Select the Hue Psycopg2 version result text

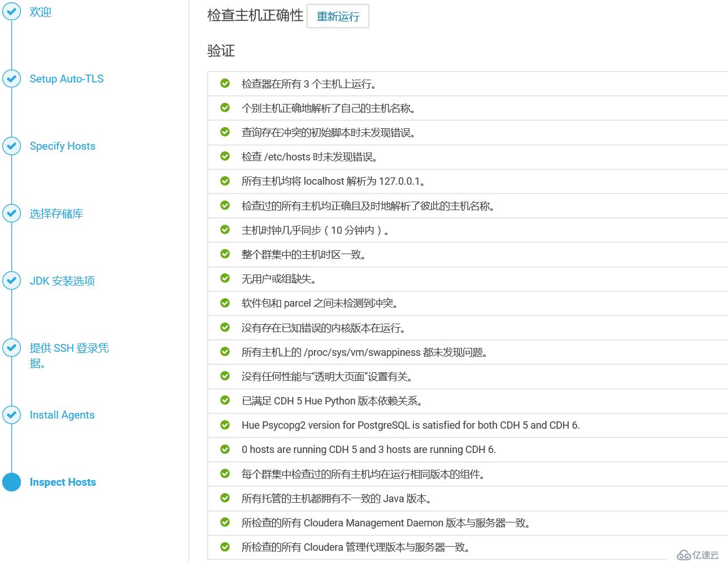(x=411, y=425)
